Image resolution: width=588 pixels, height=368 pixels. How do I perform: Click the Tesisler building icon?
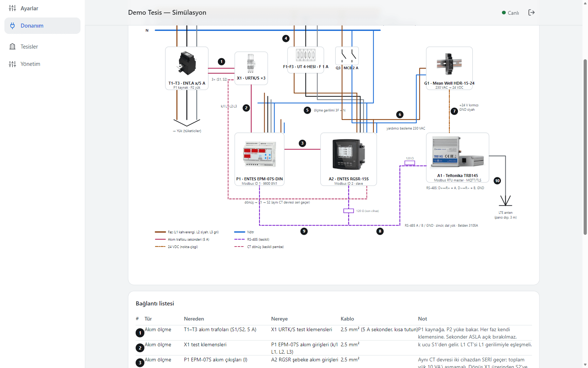pyautogui.click(x=12, y=47)
